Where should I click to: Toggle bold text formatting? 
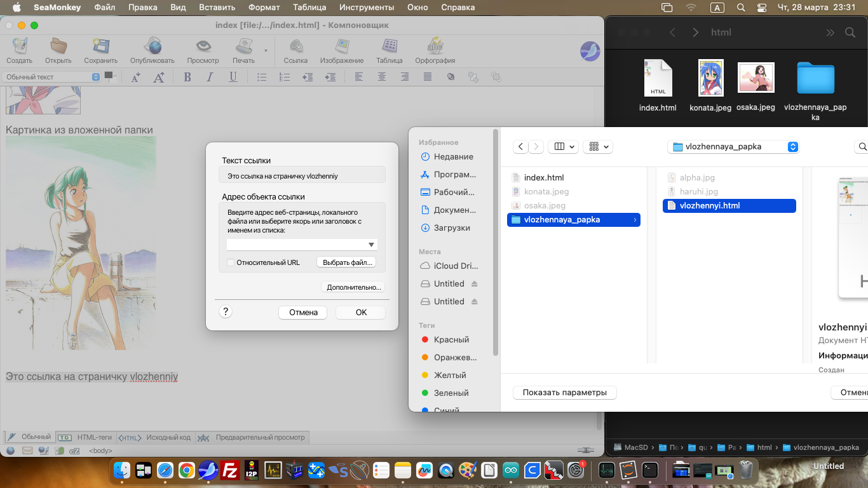click(x=187, y=77)
